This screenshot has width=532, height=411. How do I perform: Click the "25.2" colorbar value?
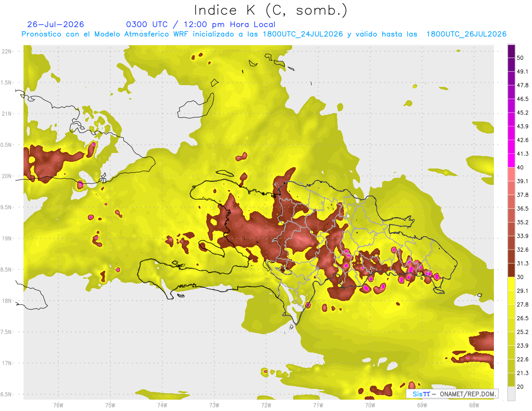[x=523, y=332]
